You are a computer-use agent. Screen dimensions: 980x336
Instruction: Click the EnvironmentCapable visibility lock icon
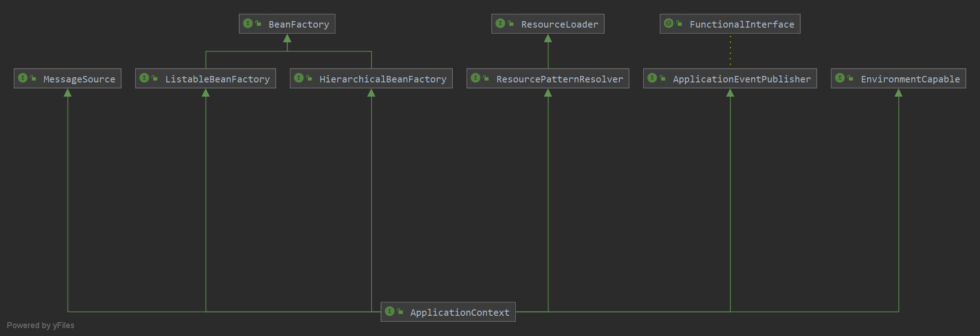pos(850,78)
